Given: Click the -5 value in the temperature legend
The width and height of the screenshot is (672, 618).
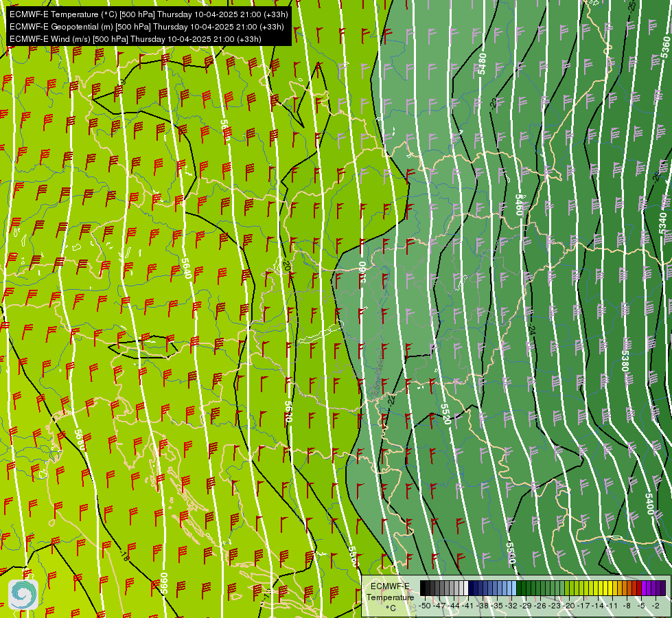Looking at the screenshot, I should click(x=641, y=606).
